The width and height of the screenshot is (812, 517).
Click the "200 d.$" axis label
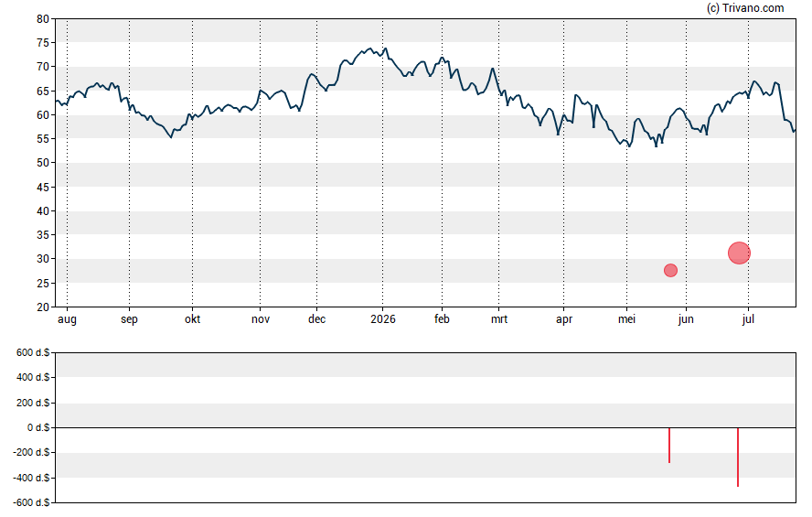coord(33,403)
